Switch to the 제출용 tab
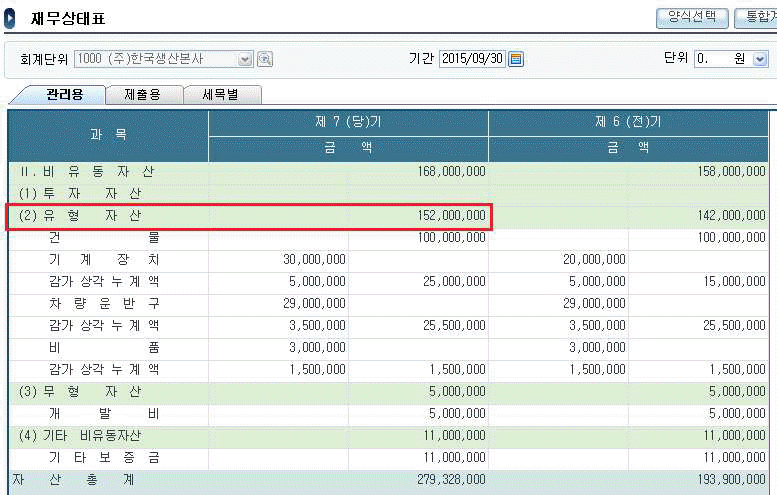This screenshot has height=495, width=777. point(141,95)
